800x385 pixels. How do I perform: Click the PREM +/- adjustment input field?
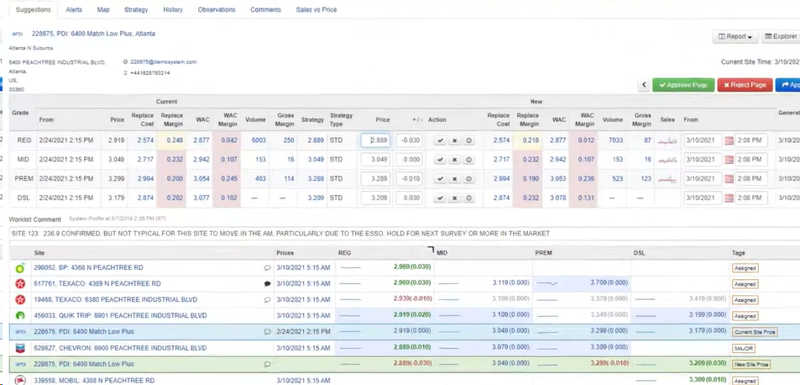(409, 179)
